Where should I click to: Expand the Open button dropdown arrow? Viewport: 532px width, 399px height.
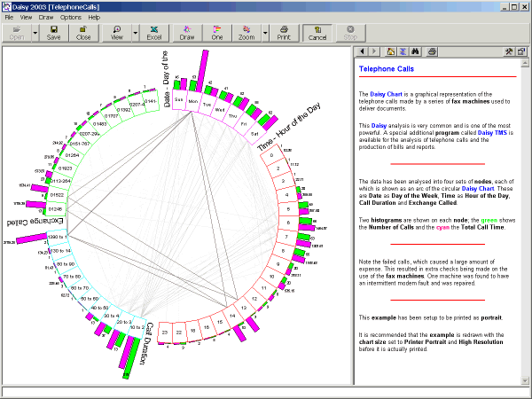(35, 33)
